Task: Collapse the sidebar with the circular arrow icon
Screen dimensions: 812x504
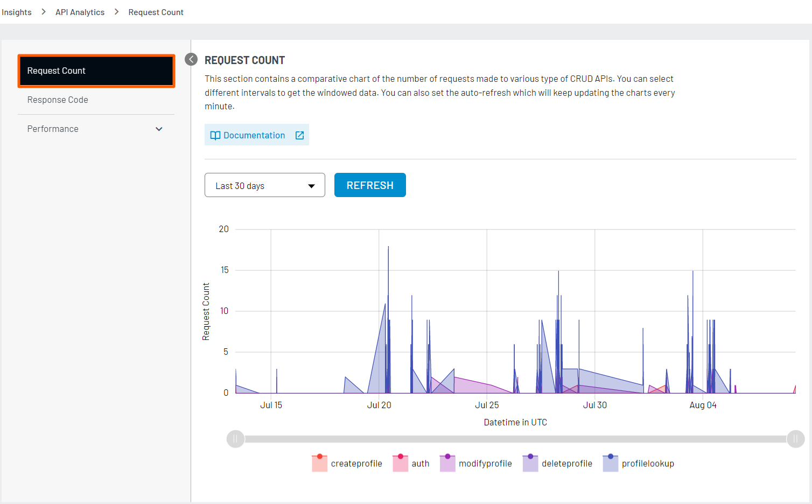Action: [191, 59]
